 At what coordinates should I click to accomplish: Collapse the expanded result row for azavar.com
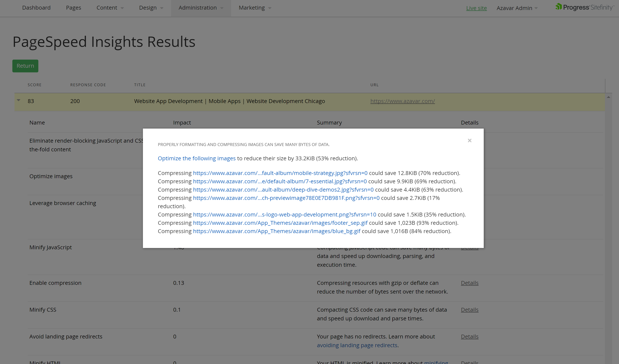point(18,100)
